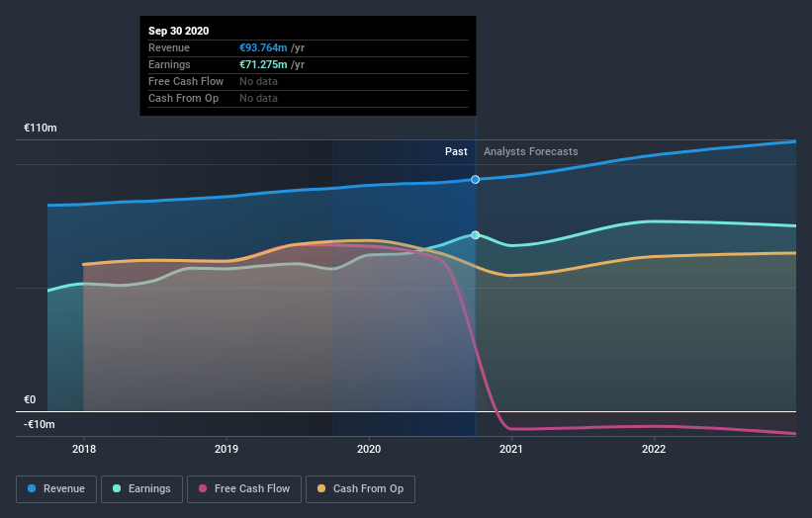Toggle the Cash From Op legend button
The width and height of the screenshot is (812, 518).
(360, 489)
